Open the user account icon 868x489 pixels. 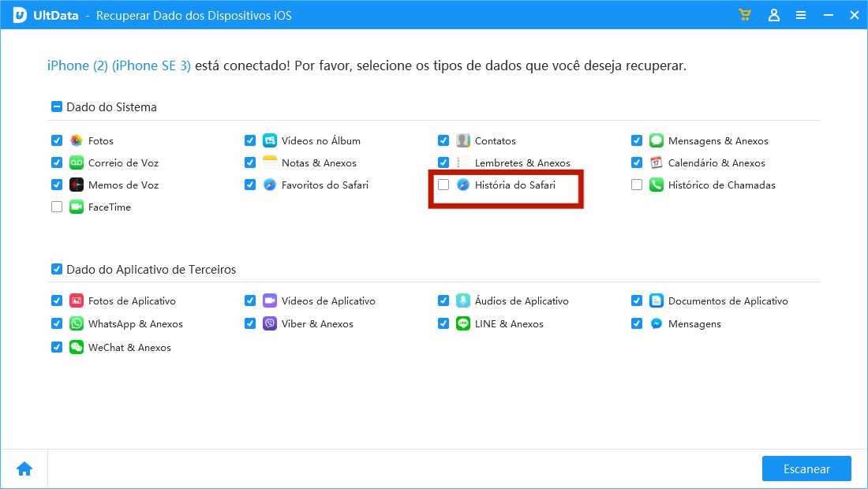pos(774,15)
